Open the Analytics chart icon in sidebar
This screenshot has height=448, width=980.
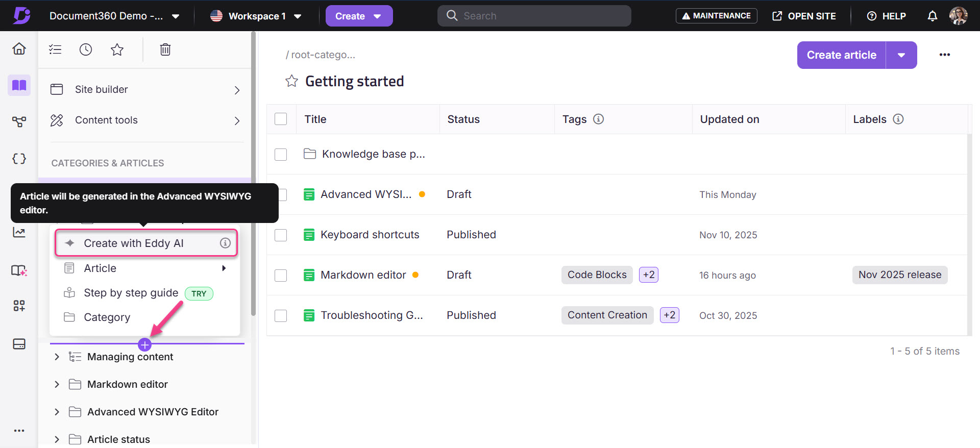point(19,232)
